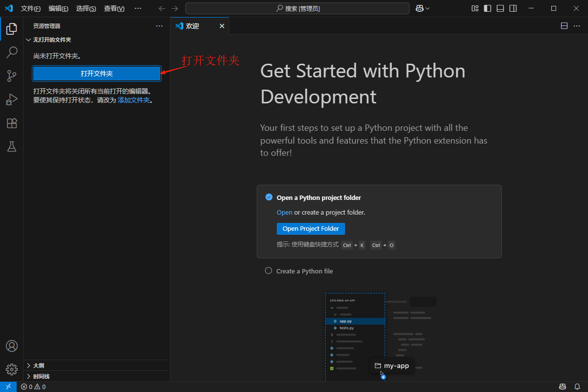
Task: Open the 编辑(E) menu
Action: pos(58,8)
